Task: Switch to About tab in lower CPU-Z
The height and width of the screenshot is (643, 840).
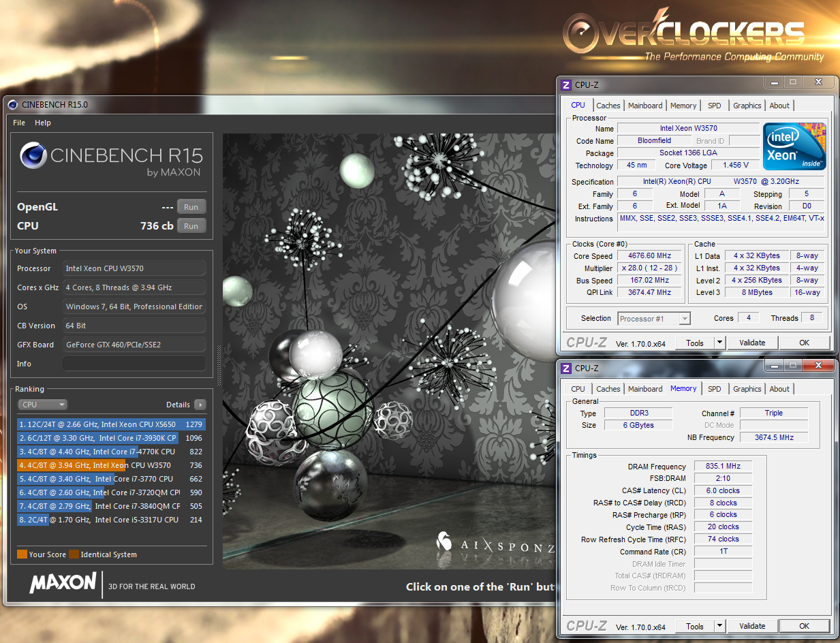Action: [779, 389]
